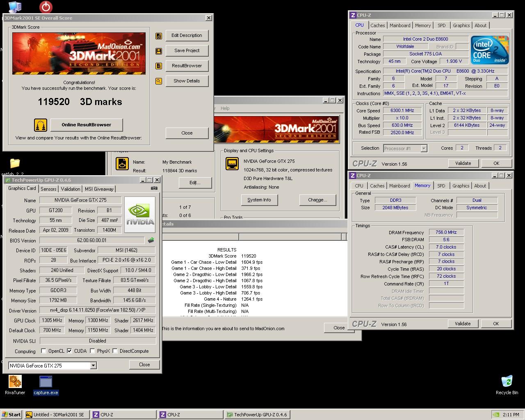Open the setfsb folder icon on desktop
This screenshot has height=420, width=525.
click(x=15, y=163)
